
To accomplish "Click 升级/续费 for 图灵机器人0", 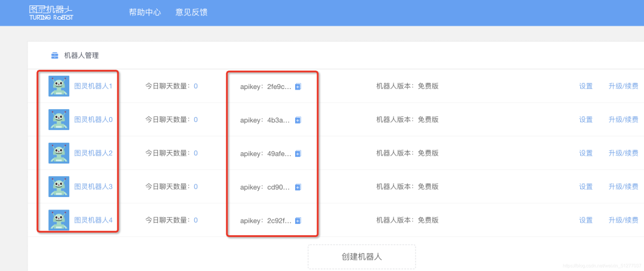I will pos(624,119).
